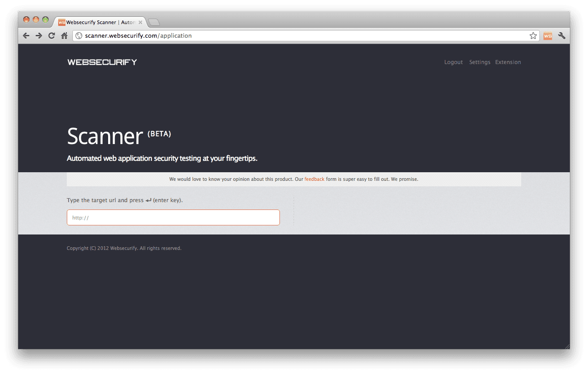This screenshot has height=374, width=588.
Task: Open the Chrome wrench menu
Action: (562, 36)
